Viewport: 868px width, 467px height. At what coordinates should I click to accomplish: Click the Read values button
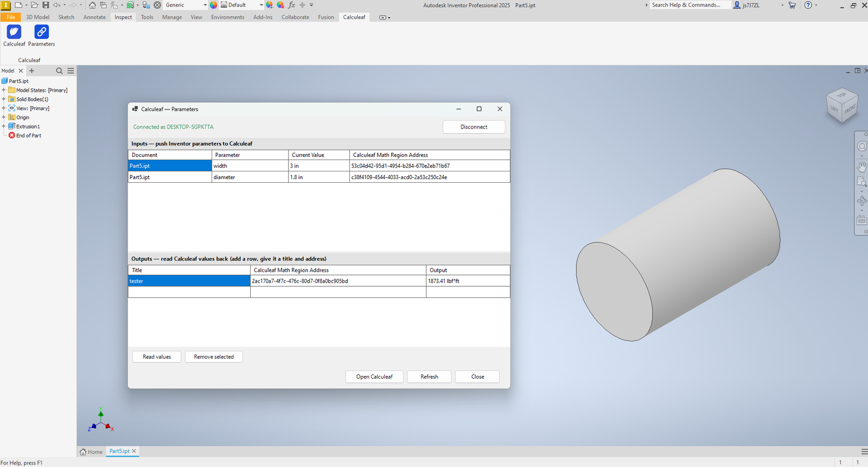(157, 357)
